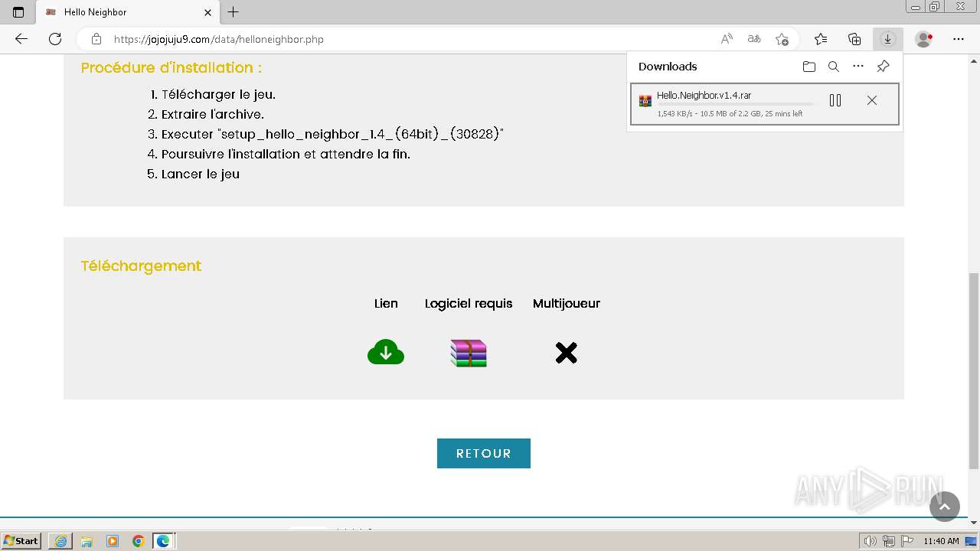Open the tab actions menu icon
Viewport: 980px width, 551px height.
coord(18,12)
